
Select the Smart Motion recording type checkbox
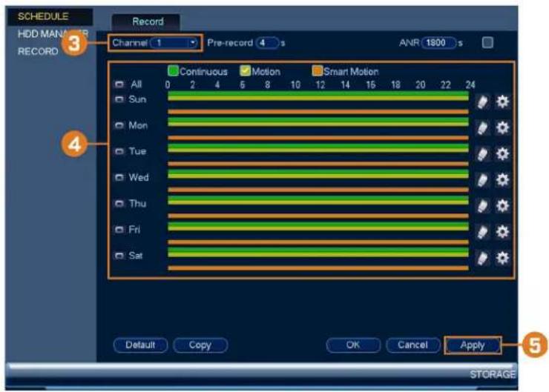coord(317,71)
